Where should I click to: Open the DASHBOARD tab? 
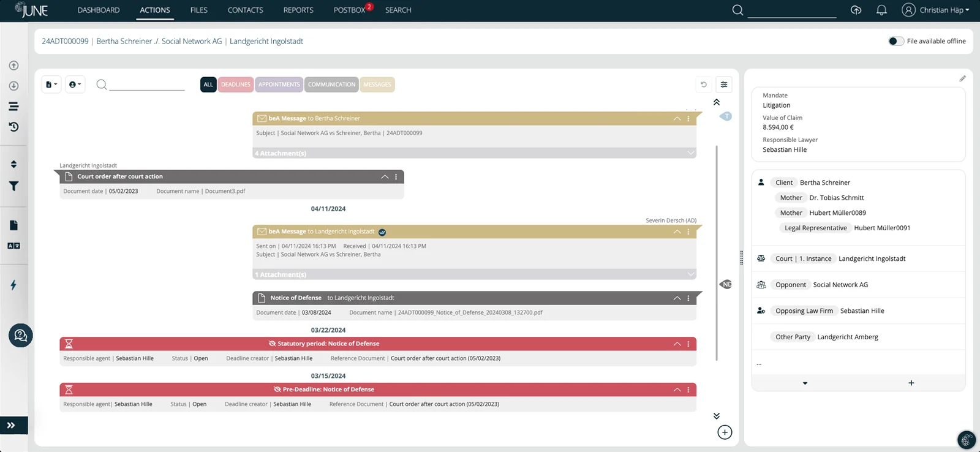click(x=99, y=10)
